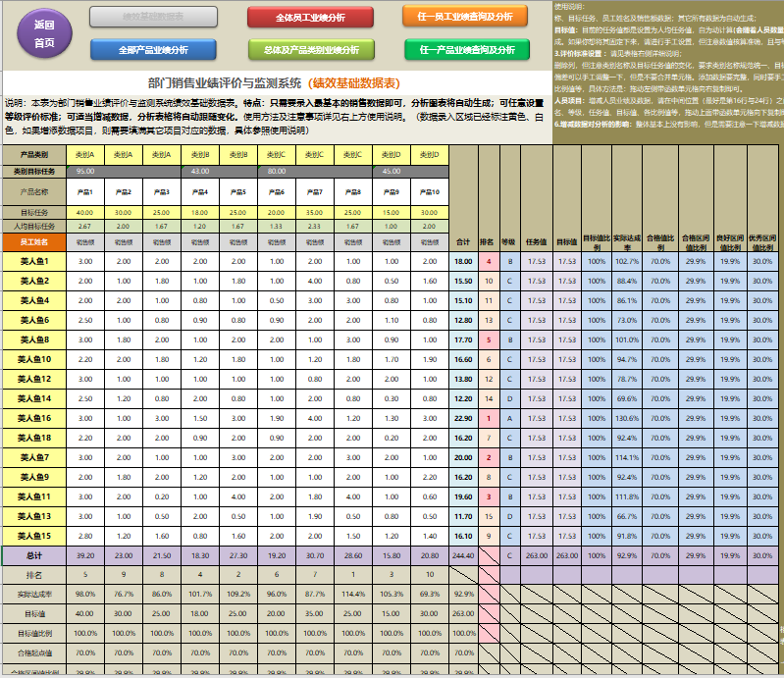Image resolution: width=784 pixels, height=678 pixels.
Task: Click the purple 返回首页 round button
Action: (44, 33)
